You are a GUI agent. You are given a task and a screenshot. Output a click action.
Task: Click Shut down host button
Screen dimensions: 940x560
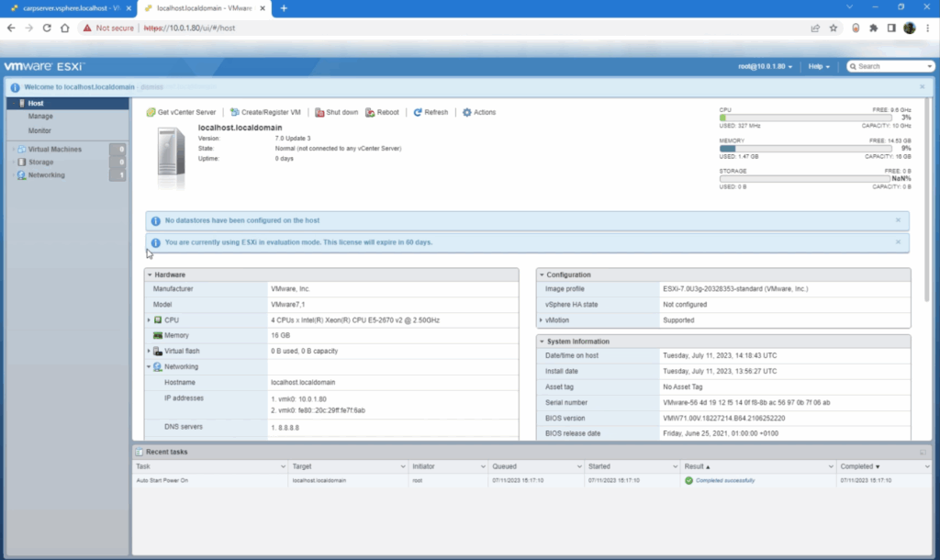point(336,112)
